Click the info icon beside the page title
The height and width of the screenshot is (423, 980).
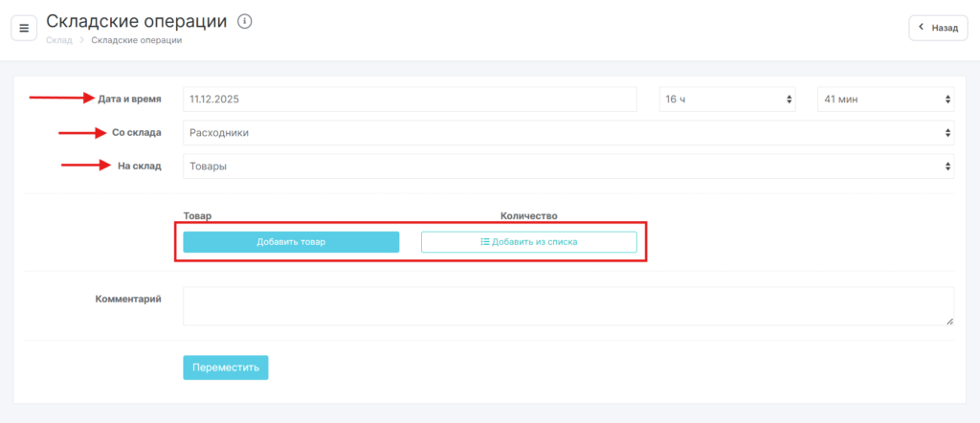(x=244, y=21)
